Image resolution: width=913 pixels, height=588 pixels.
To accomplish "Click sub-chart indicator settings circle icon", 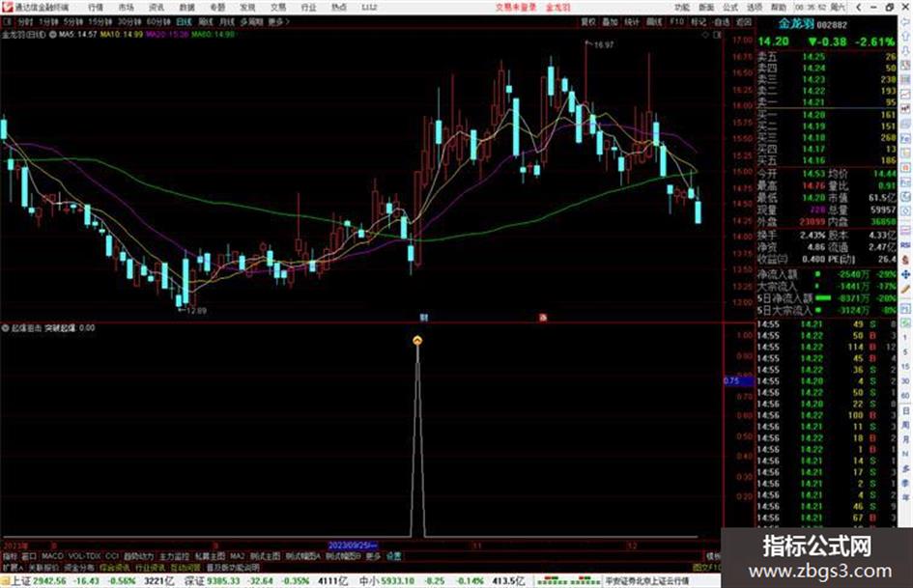I will pos(5,327).
